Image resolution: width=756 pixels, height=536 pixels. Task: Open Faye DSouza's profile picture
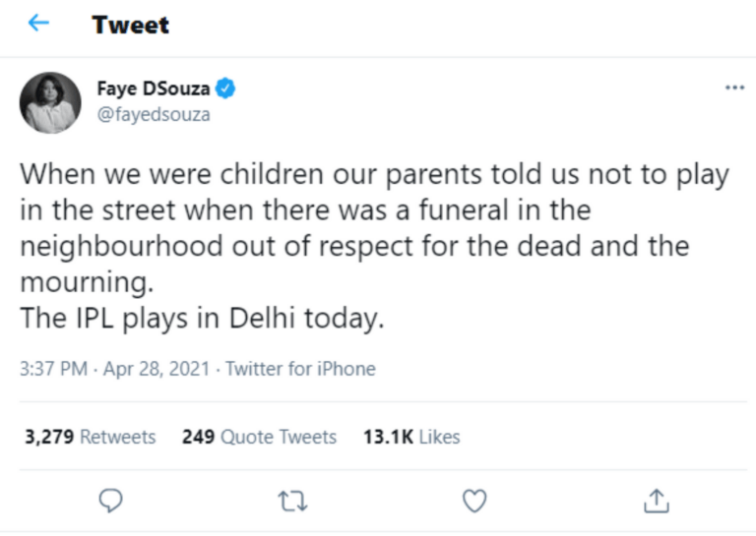(x=50, y=102)
